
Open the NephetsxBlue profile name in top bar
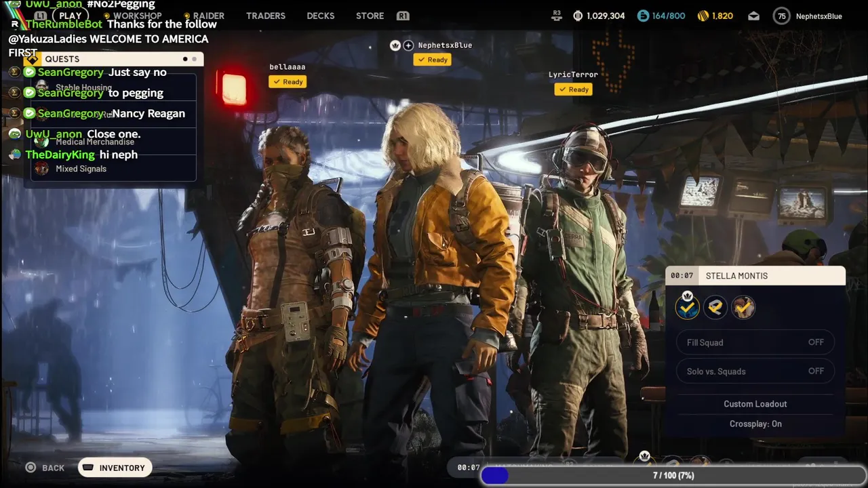[x=818, y=16]
